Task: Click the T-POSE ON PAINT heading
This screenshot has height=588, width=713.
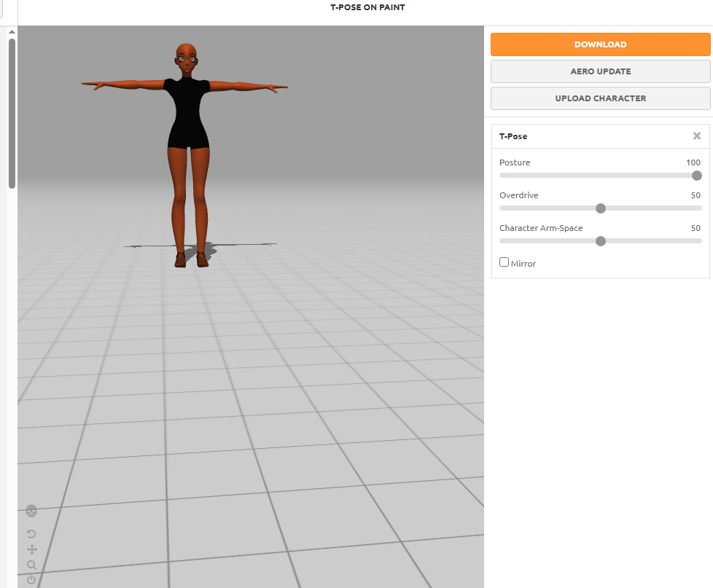Action: [367, 7]
